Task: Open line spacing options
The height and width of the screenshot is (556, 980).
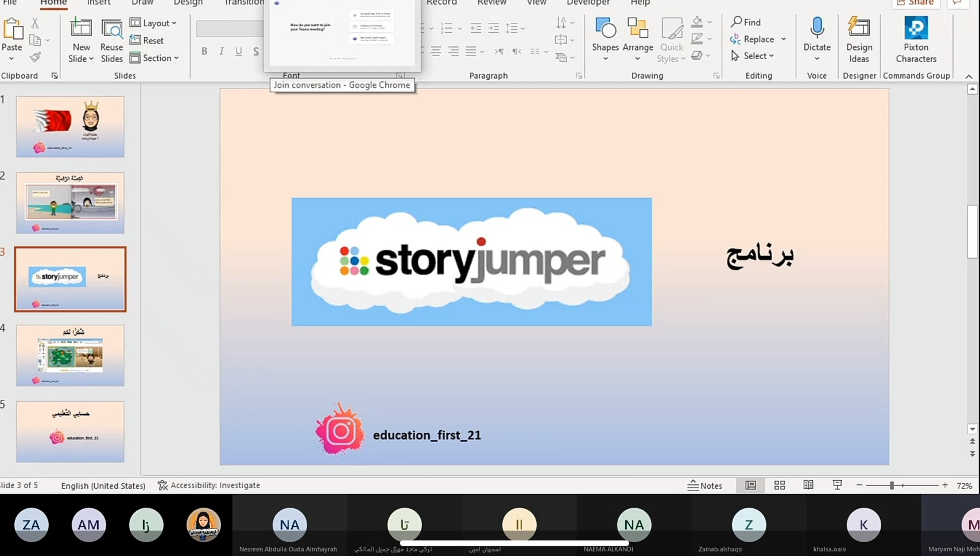Action: pos(515,28)
